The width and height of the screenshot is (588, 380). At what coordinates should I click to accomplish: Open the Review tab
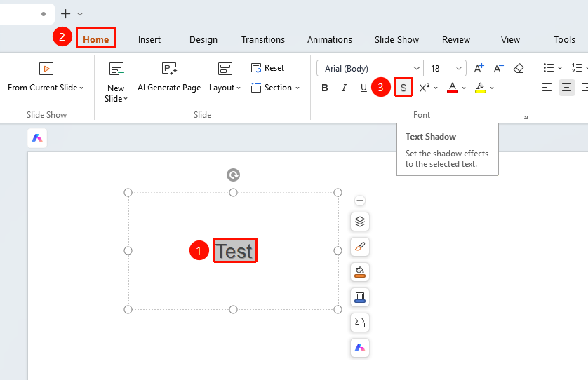coord(455,39)
